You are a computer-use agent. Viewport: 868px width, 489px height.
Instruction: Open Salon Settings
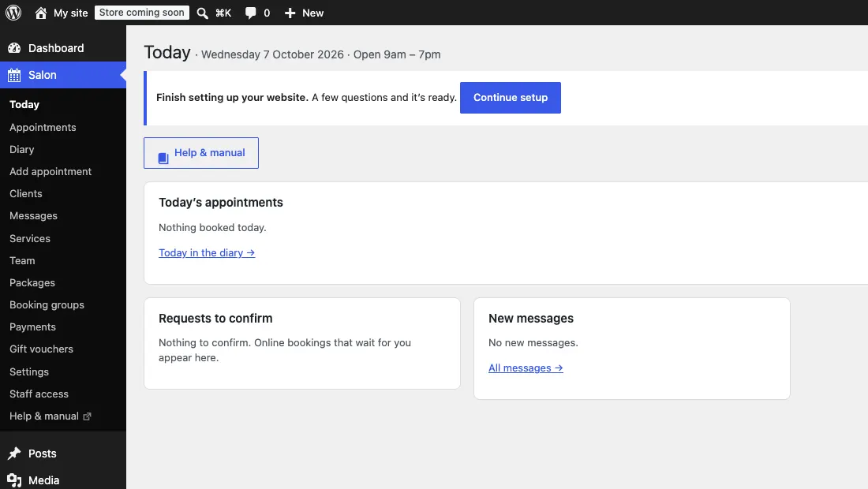(28, 371)
